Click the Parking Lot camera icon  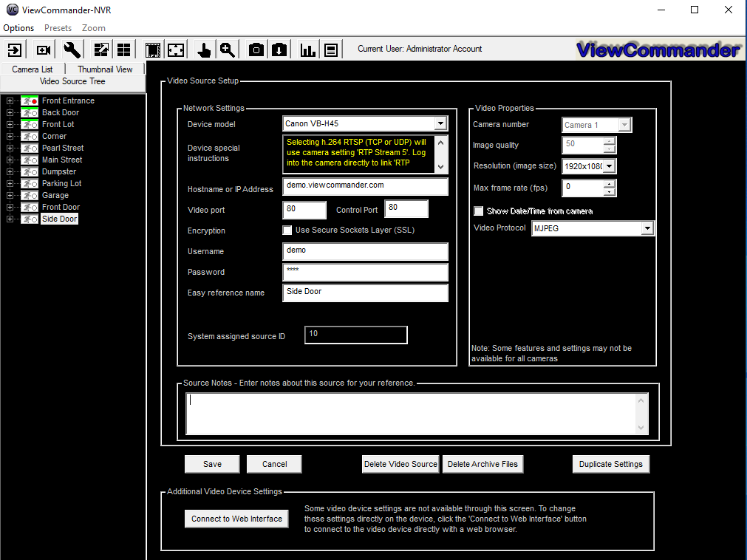[x=30, y=184]
